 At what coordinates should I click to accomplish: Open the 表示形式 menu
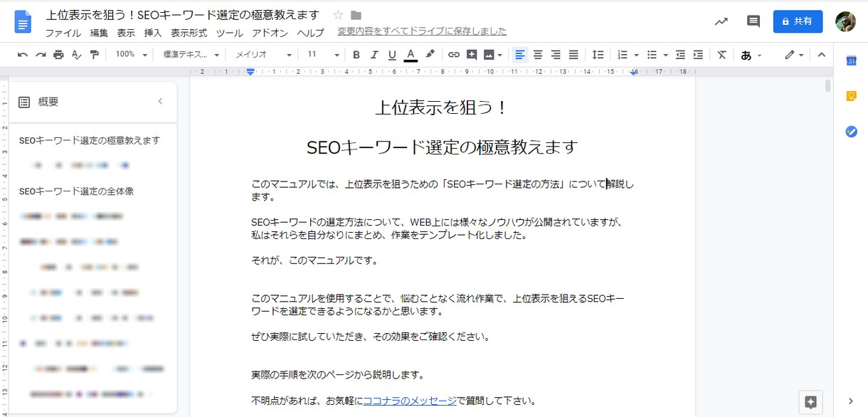point(189,33)
